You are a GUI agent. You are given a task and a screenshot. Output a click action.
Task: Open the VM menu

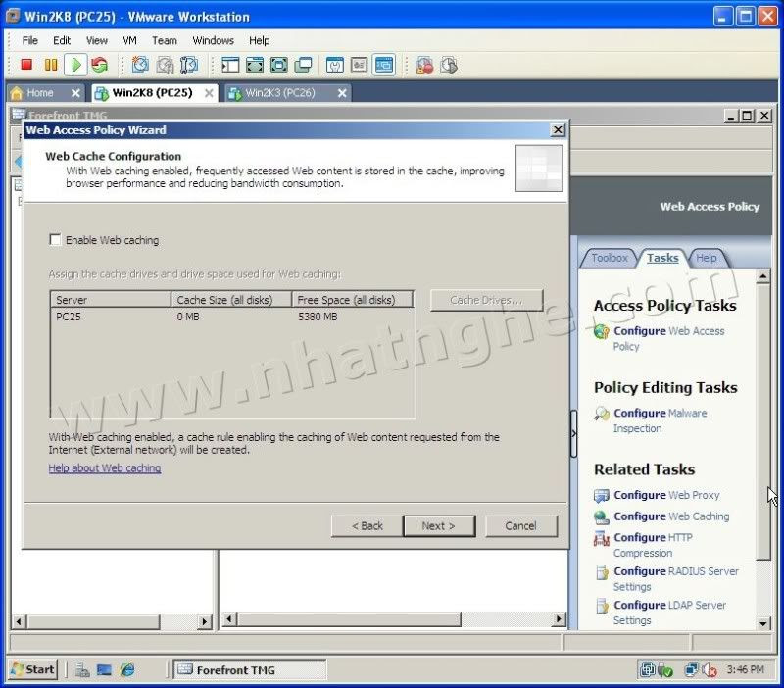[129, 40]
